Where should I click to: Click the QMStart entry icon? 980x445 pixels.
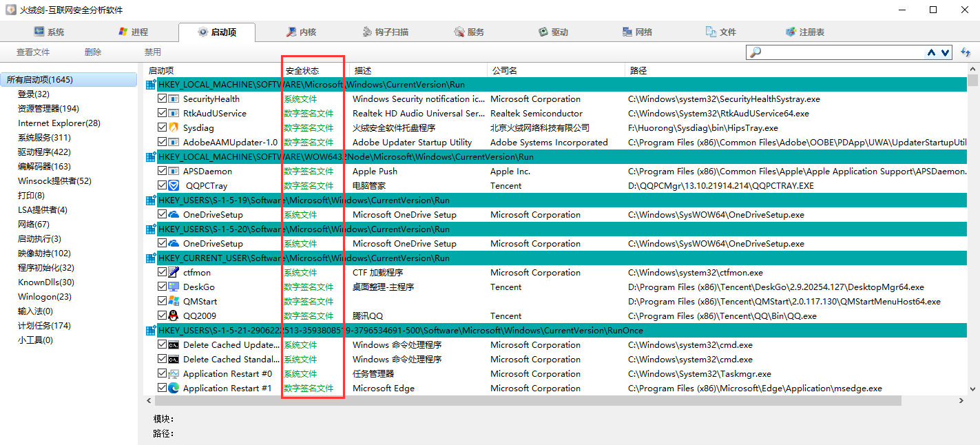coord(174,302)
